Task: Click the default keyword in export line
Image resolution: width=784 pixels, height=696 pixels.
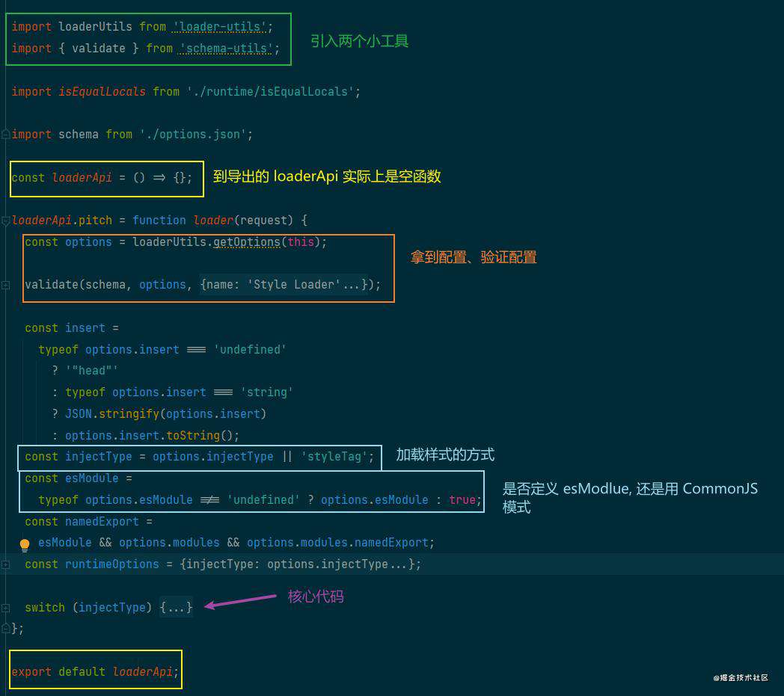Action: (82, 672)
